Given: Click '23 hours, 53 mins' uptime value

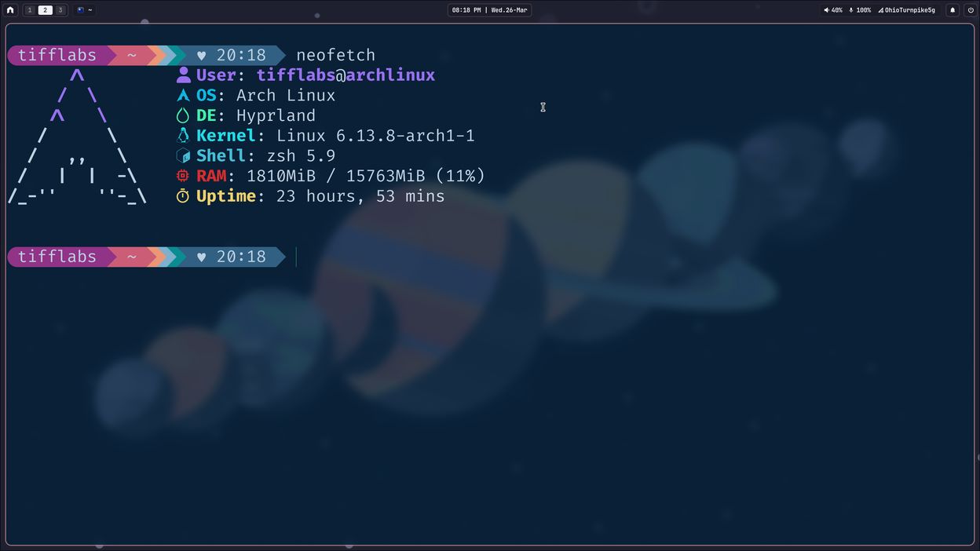Looking at the screenshot, I should [360, 196].
